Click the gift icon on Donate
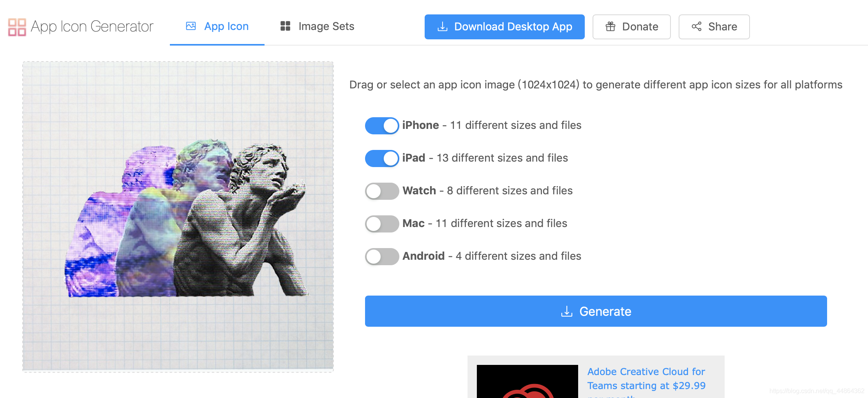 [x=610, y=26]
